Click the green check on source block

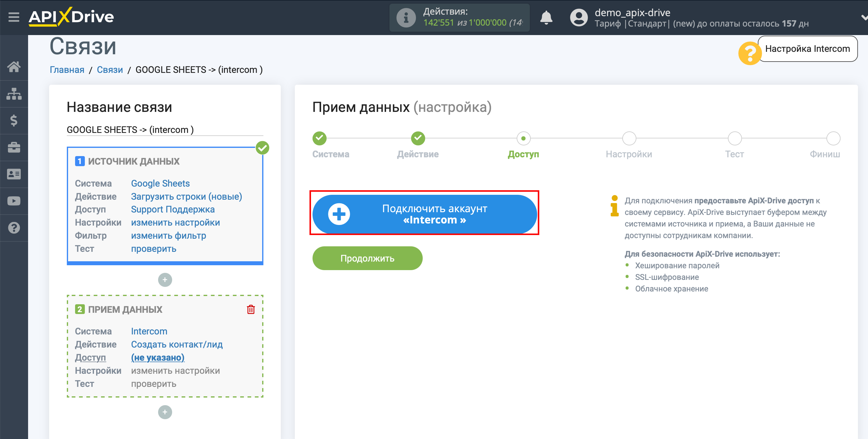[x=262, y=148]
